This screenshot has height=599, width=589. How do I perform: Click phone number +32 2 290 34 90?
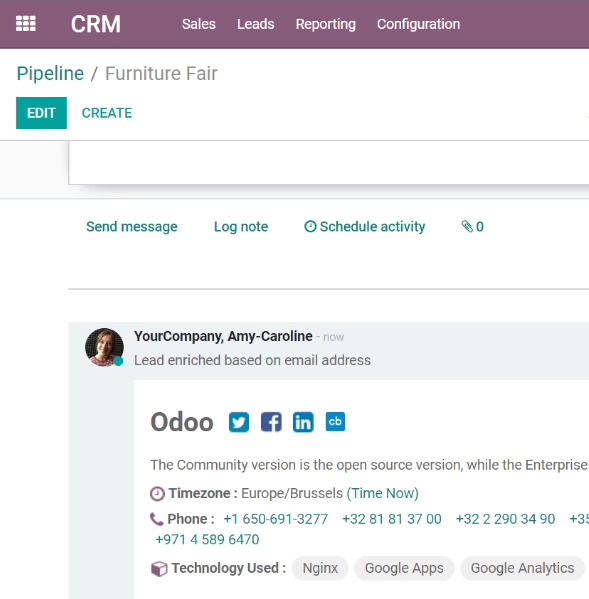tap(505, 519)
